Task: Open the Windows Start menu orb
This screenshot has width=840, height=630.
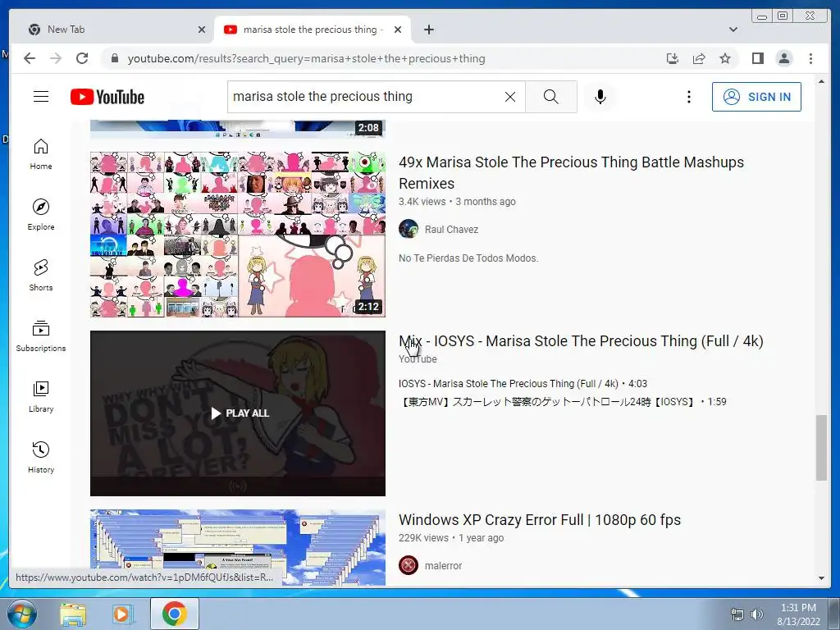Action: pos(21,614)
